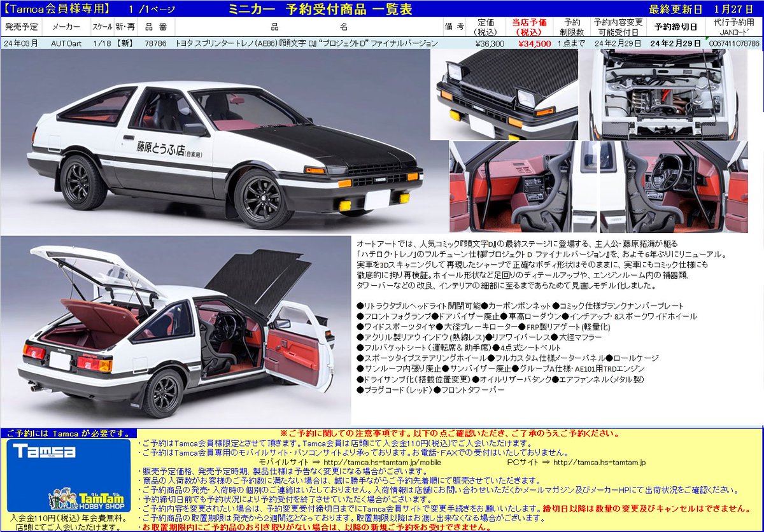Open the pop-up headlights and carbon hood photo
Image resolution: width=764 pixels, height=532 pixels.
point(504,95)
